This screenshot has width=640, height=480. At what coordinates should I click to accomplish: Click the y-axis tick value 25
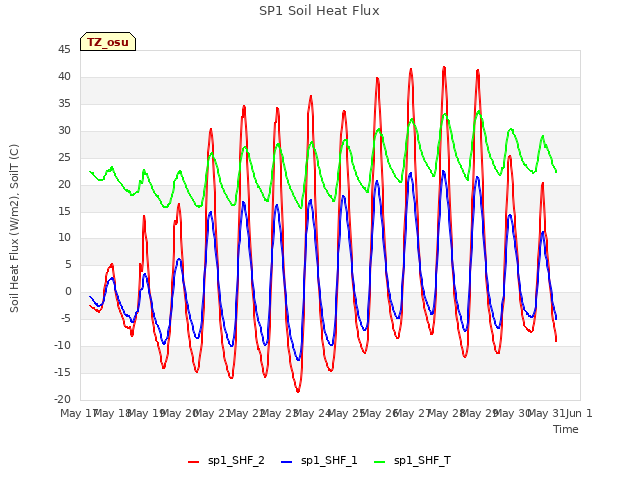tap(64, 158)
